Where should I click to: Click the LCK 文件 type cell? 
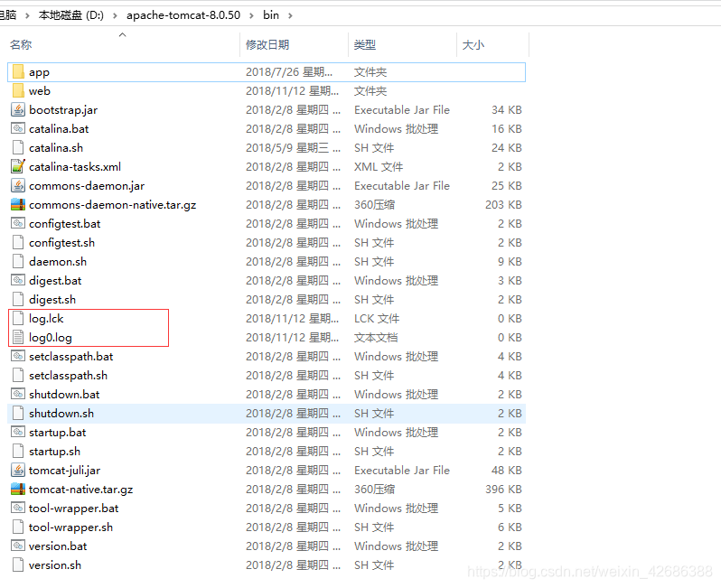coord(377,319)
